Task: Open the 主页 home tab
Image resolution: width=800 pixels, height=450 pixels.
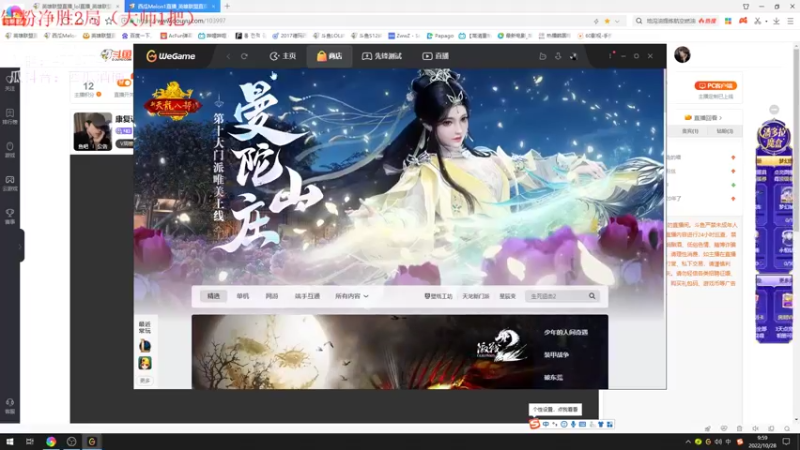Action: [x=283, y=56]
